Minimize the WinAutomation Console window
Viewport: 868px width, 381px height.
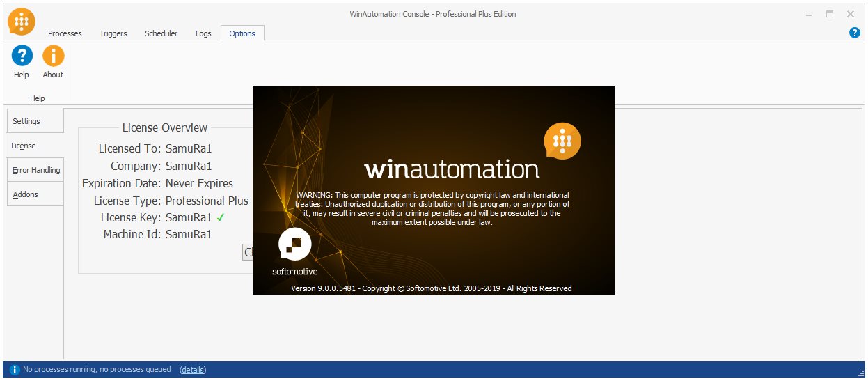coord(809,14)
